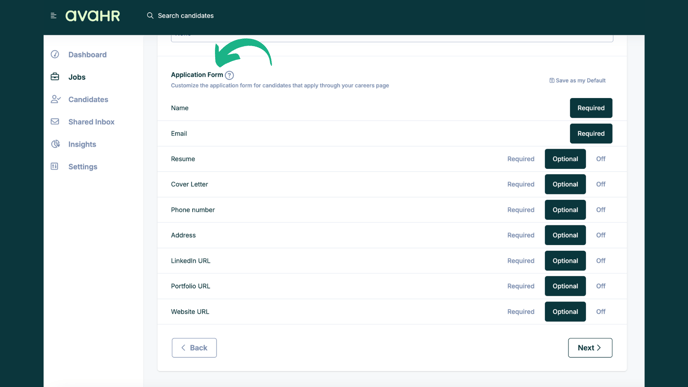Set Phone number to Required
Image resolution: width=688 pixels, height=387 pixels.
[x=521, y=210]
